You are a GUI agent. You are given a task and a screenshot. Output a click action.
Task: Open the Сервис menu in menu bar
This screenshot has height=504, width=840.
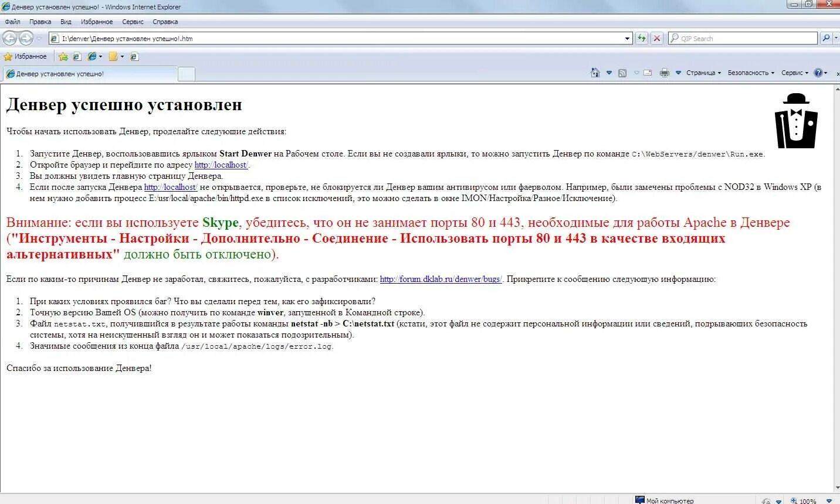133,22
